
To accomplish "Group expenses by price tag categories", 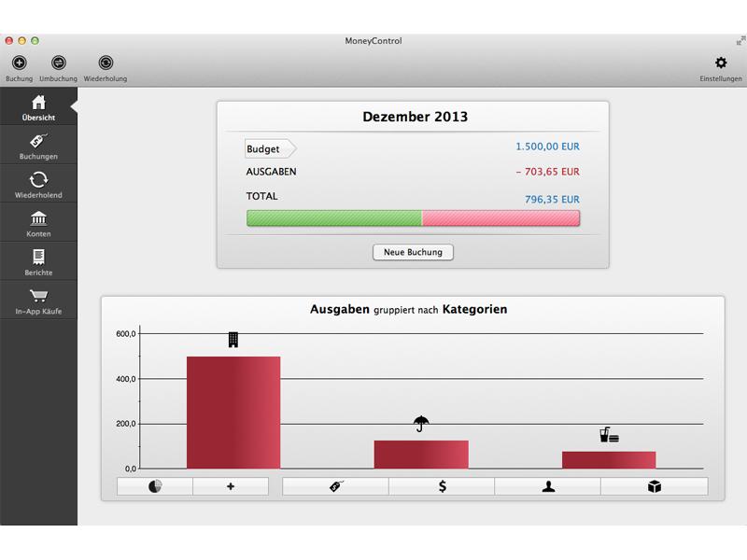I will coord(336,486).
